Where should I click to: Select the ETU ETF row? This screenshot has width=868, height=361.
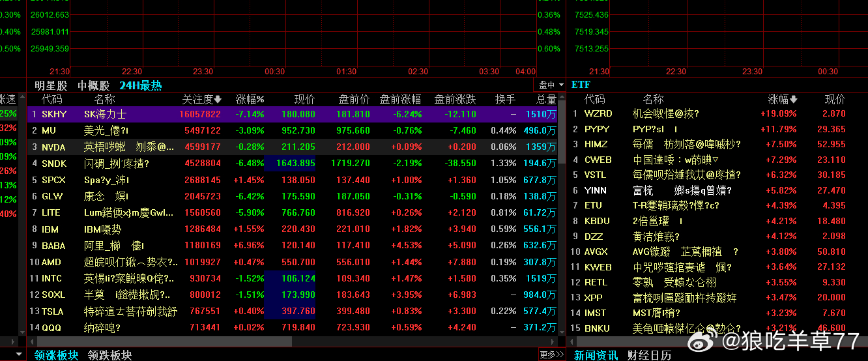[x=717, y=205]
